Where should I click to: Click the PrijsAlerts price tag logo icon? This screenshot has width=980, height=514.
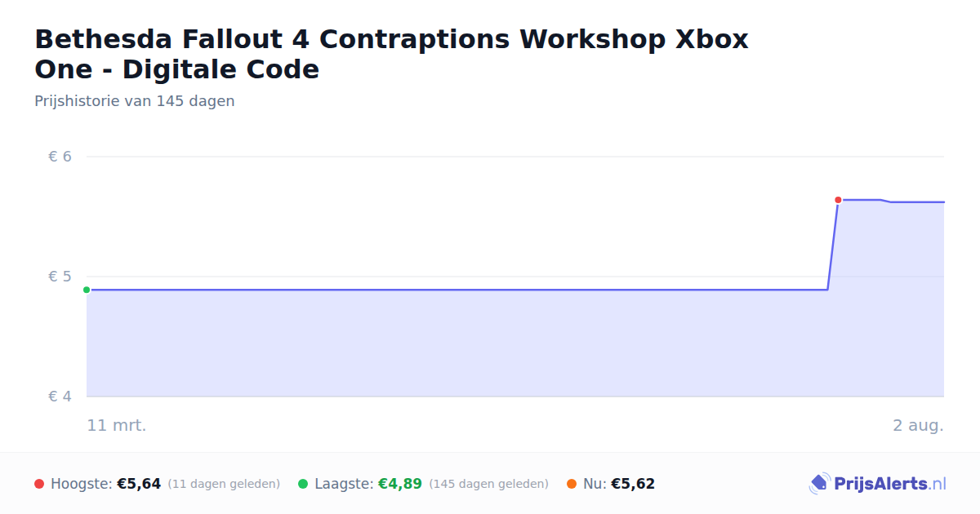[x=819, y=484]
